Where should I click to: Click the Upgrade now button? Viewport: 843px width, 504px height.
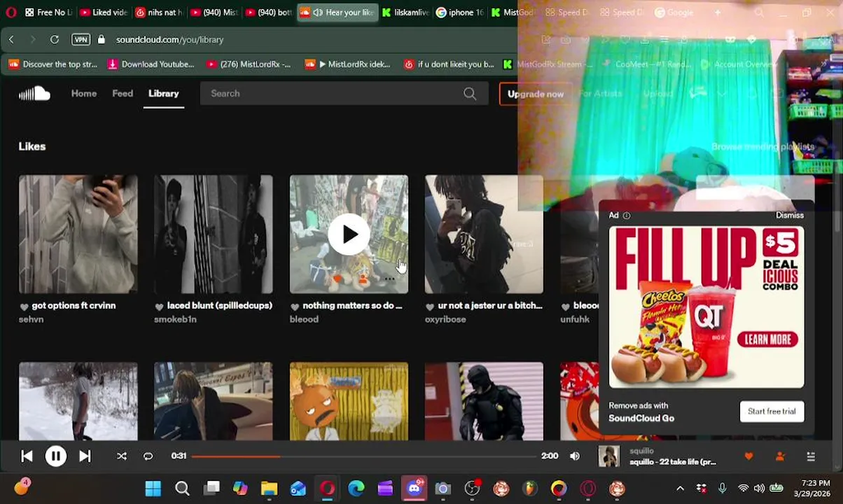(x=535, y=94)
